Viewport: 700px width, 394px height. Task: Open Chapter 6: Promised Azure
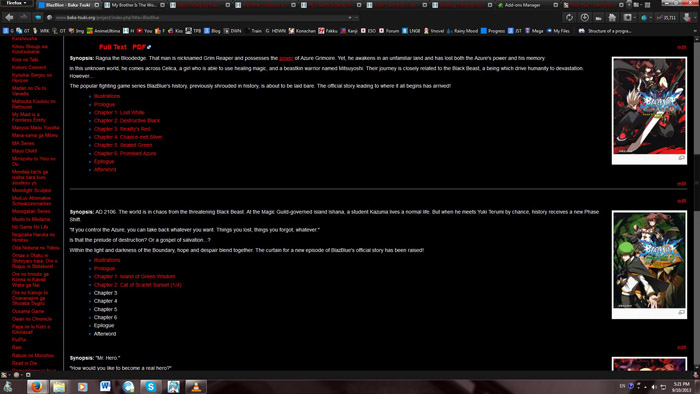pyautogui.click(x=125, y=153)
